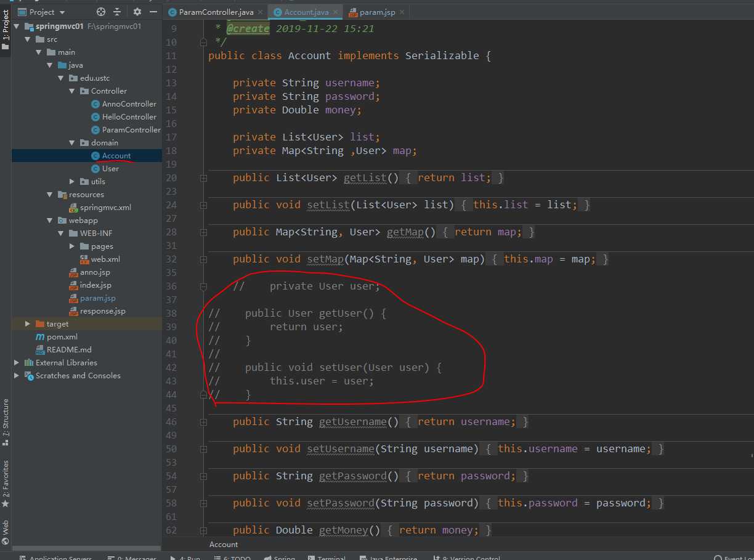
Task: Click the pom.xml Maven icon
Action: tap(40, 337)
